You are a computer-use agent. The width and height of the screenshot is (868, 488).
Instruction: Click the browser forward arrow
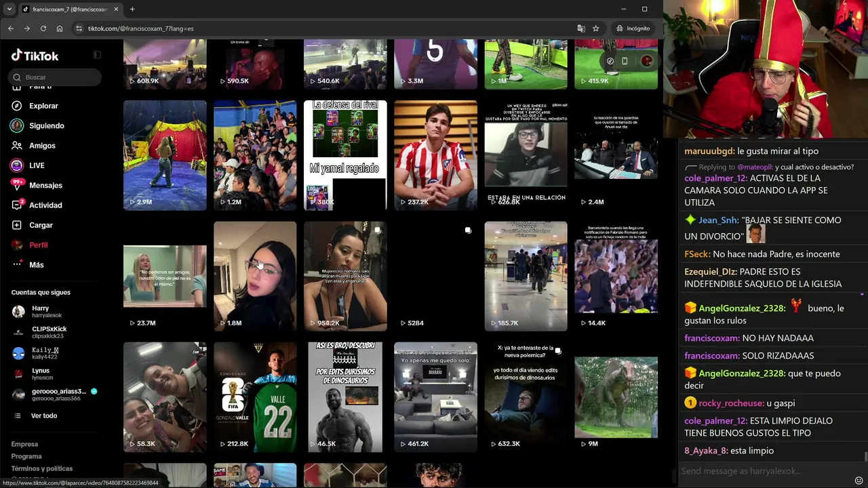pyautogui.click(x=26, y=28)
